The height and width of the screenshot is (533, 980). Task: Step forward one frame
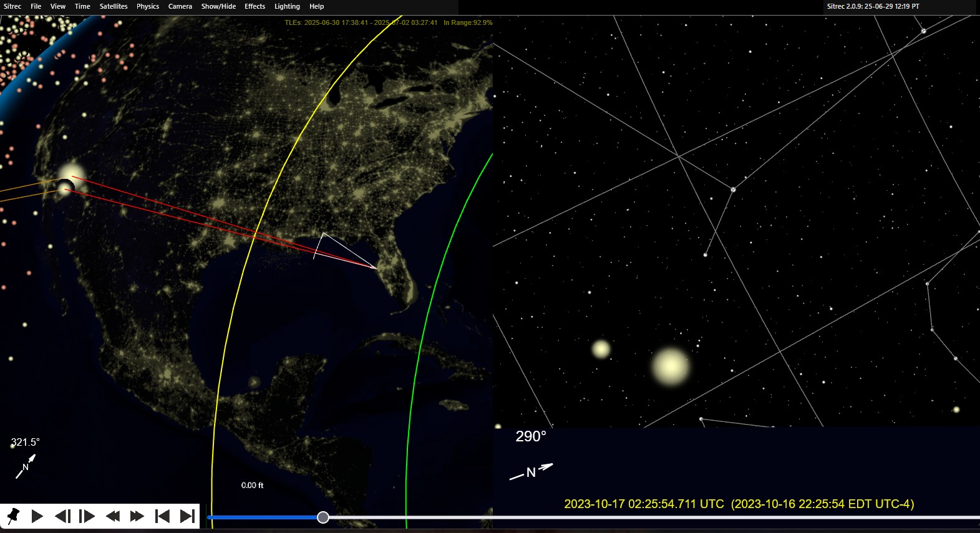tap(87, 516)
